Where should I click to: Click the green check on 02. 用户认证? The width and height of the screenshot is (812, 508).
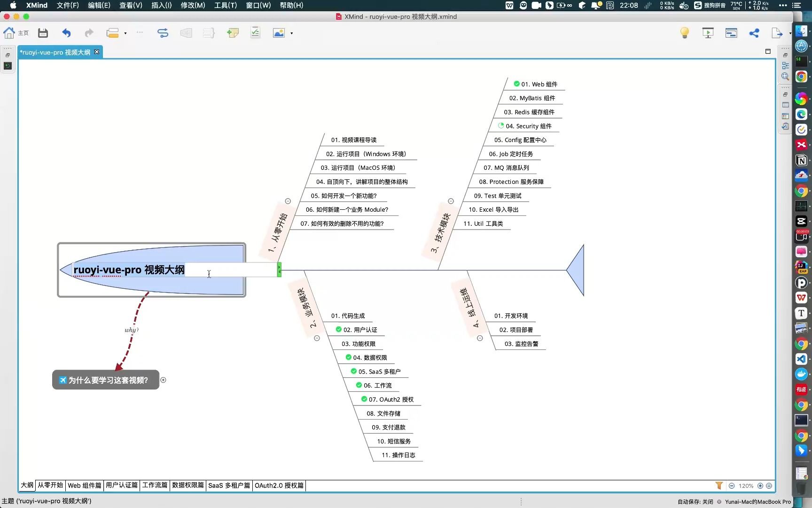[338, 329]
